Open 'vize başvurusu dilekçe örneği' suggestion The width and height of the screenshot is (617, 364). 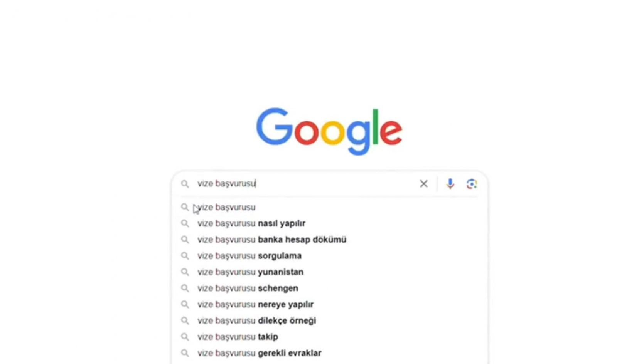coord(330,320)
